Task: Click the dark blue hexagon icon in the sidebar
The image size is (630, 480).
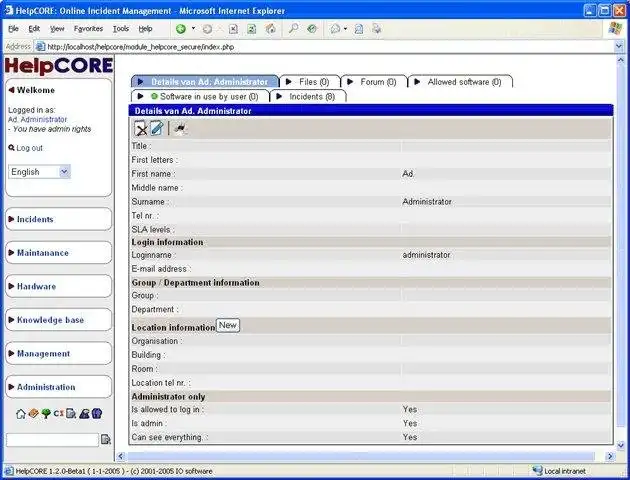Action: (97, 413)
